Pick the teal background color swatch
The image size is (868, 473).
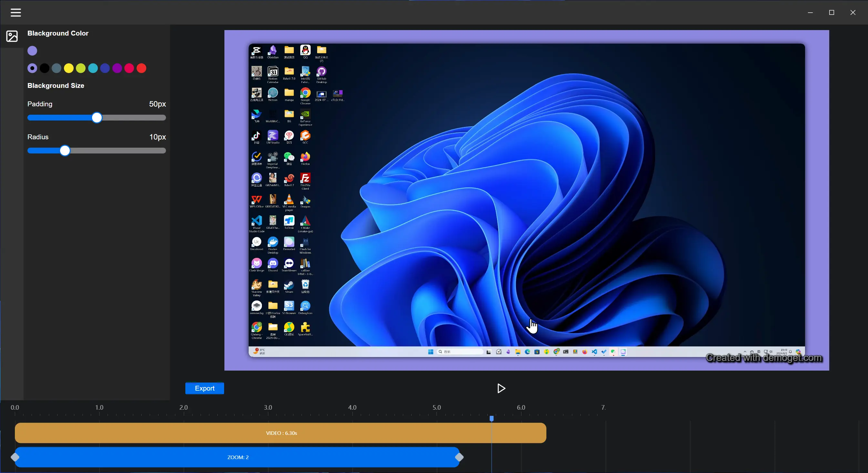click(x=93, y=68)
